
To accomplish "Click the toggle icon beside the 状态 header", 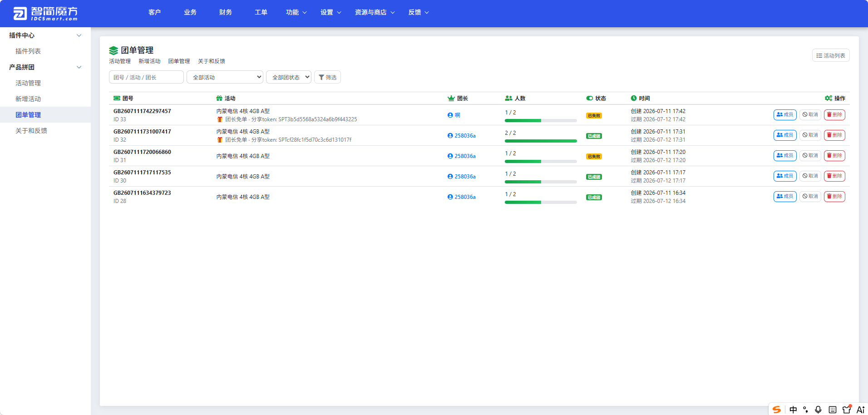I will 590,98.
